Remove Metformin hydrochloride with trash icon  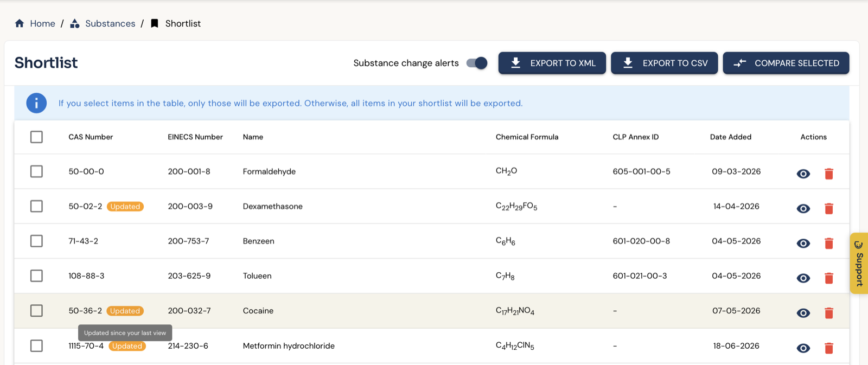pos(829,348)
